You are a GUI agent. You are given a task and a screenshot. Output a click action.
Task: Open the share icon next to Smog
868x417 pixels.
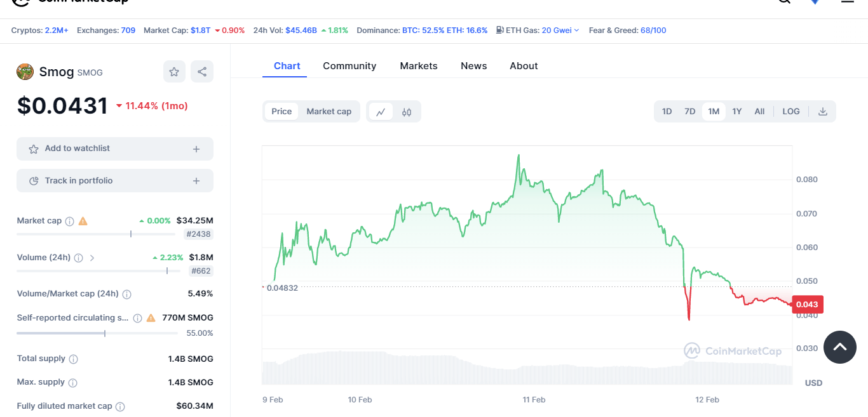(202, 72)
